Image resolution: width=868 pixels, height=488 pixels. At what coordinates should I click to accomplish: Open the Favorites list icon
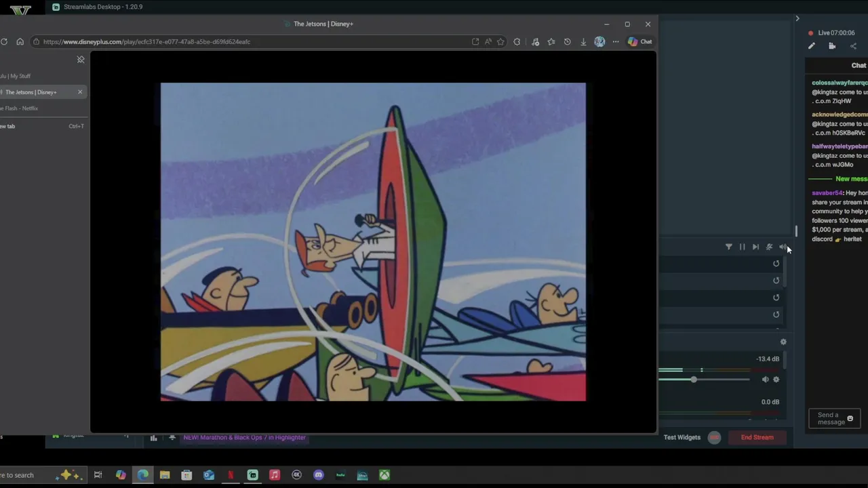pos(551,41)
